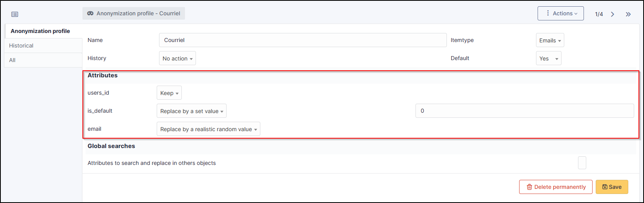Viewport: 644px width, 203px height.
Task: Click the Global searches attributes box
Action: click(582, 163)
